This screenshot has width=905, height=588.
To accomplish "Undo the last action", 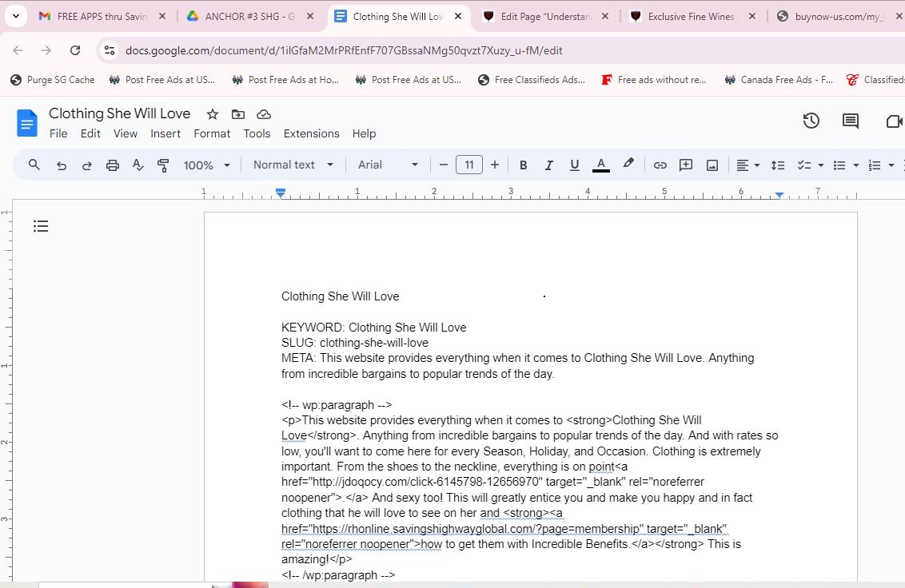I will tap(62, 165).
